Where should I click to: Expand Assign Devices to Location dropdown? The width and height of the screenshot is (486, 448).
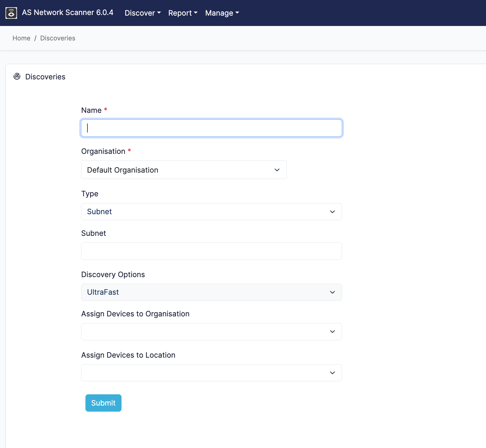point(212,373)
